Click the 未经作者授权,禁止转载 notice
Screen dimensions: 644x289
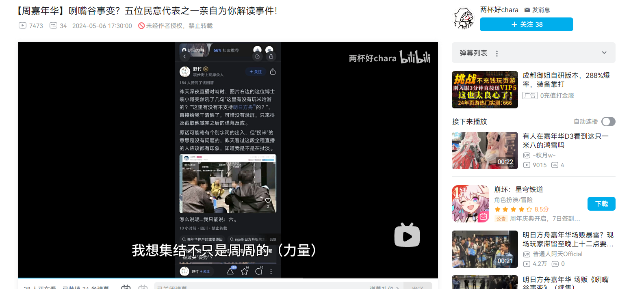click(176, 26)
